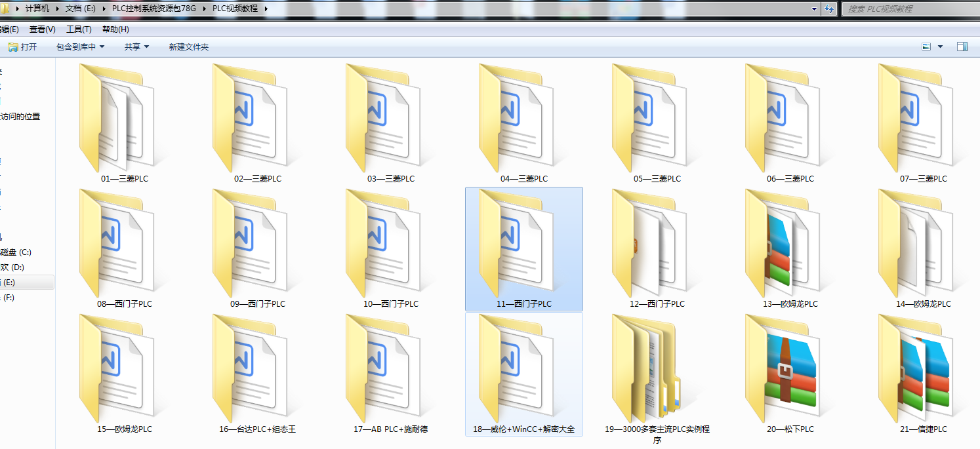Select the 04—三菱PLC folder icon
Screen dimensions: 980x449
point(516,117)
